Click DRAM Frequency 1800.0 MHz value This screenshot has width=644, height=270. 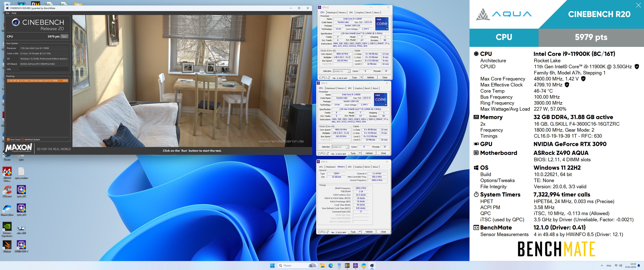click(x=361, y=188)
